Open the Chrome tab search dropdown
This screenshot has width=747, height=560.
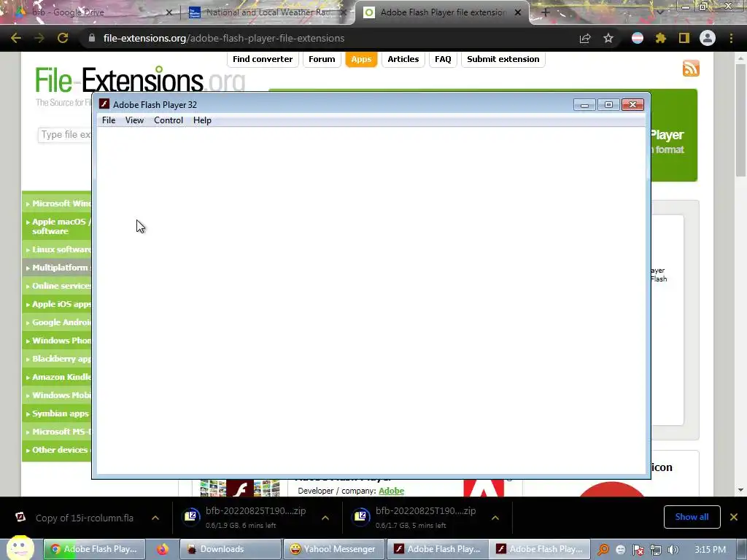[x=659, y=12]
